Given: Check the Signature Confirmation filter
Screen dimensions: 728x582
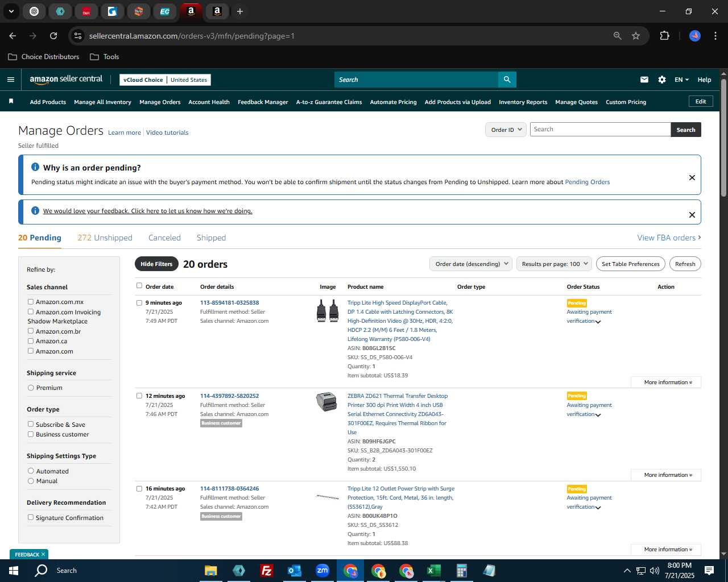Looking at the screenshot, I should click(31, 517).
